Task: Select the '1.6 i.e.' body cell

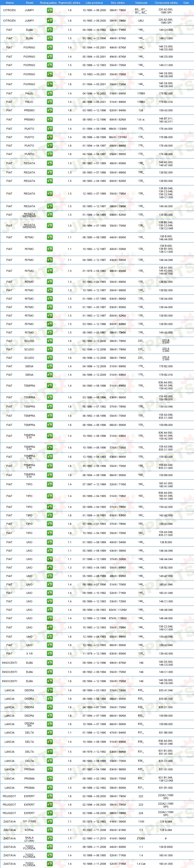Action: click(x=141, y=120)
